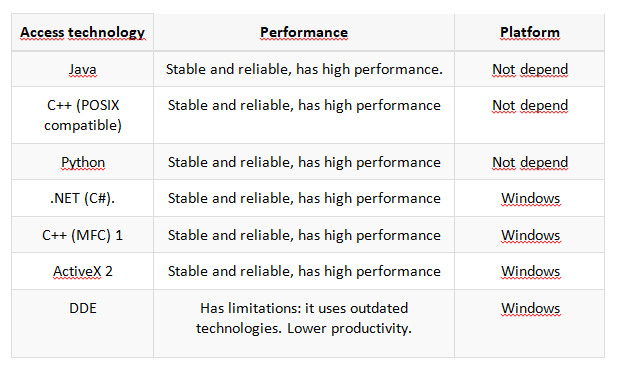Select the C++ (MFC) 1 cell
620x366 pixels.
click(x=82, y=235)
